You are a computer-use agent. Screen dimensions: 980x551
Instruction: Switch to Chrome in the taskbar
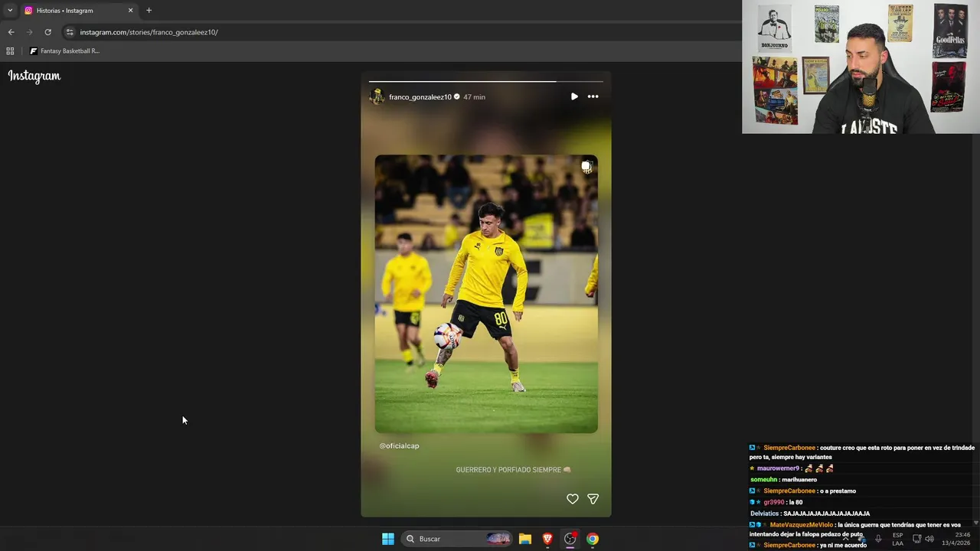coord(593,539)
